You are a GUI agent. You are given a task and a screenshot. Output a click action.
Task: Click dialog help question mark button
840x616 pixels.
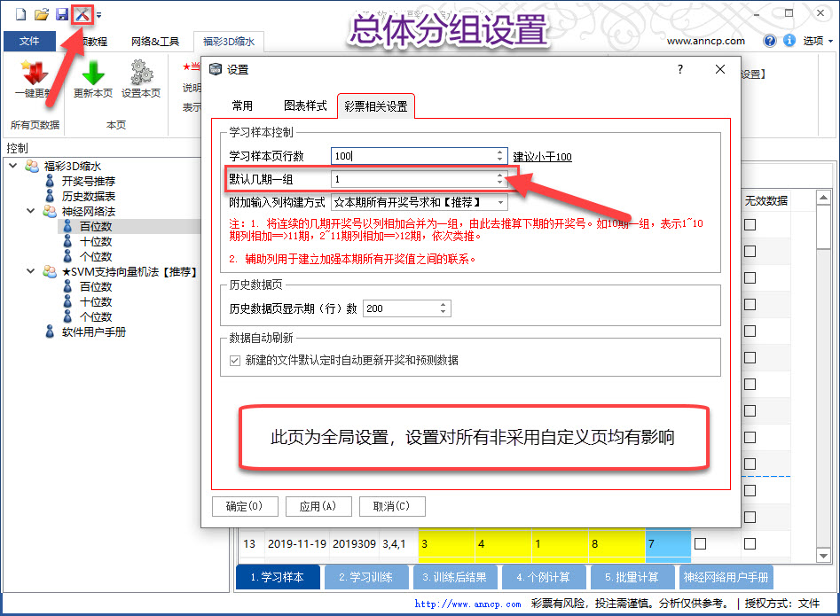pos(679,69)
